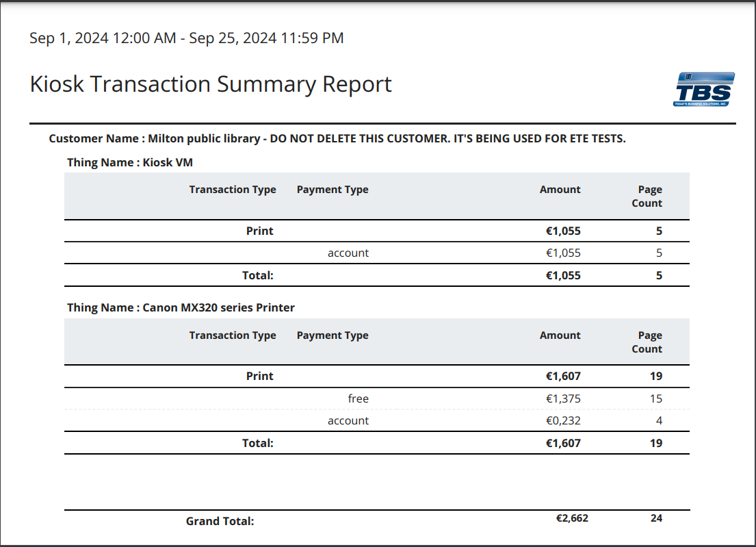Click Transaction Type header in Kiosk VM table

click(233, 190)
